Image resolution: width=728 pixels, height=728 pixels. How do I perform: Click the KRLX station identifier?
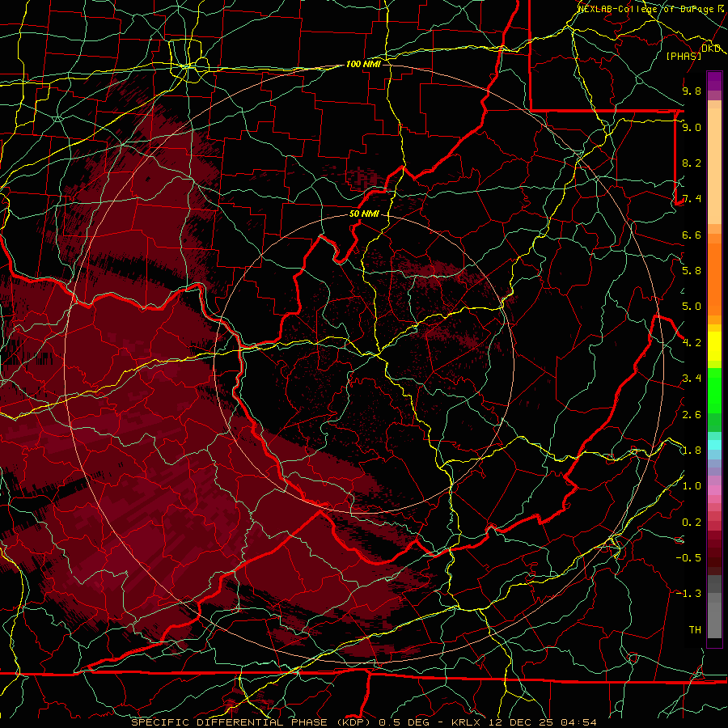[x=468, y=722]
